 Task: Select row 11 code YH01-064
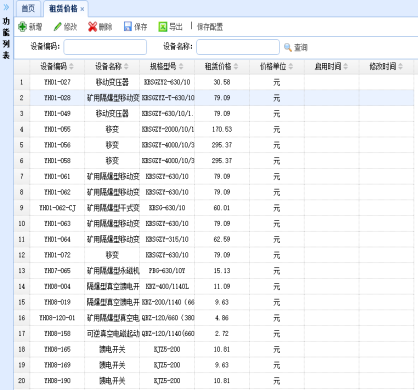pyautogui.click(x=57, y=239)
